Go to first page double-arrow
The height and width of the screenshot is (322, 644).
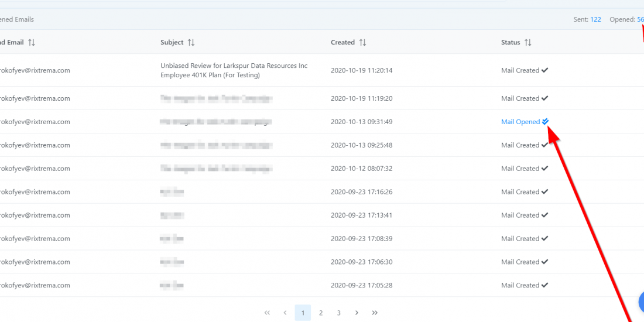(267, 313)
